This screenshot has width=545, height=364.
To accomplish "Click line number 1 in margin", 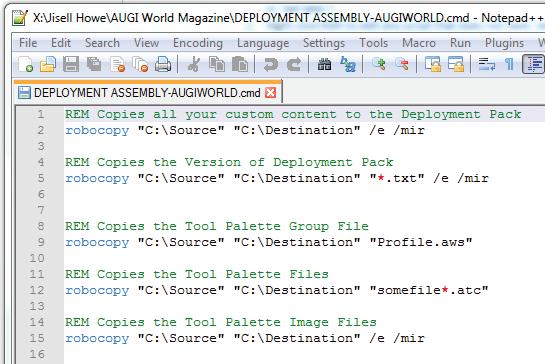I will 41,114.
